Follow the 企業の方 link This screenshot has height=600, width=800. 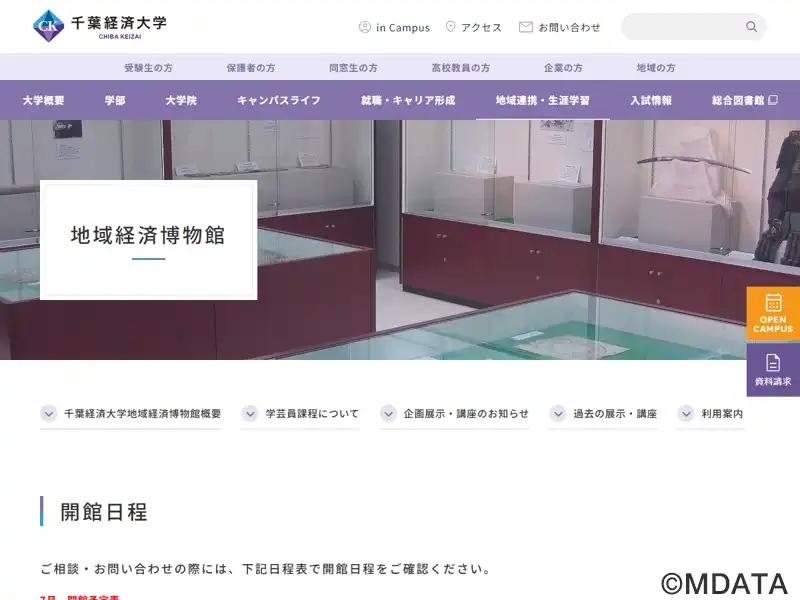coord(563,67)
